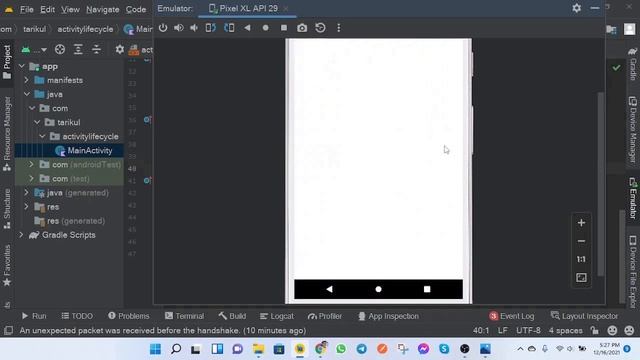Click UTF-8 encoding in status bar

tap(528, 330)
